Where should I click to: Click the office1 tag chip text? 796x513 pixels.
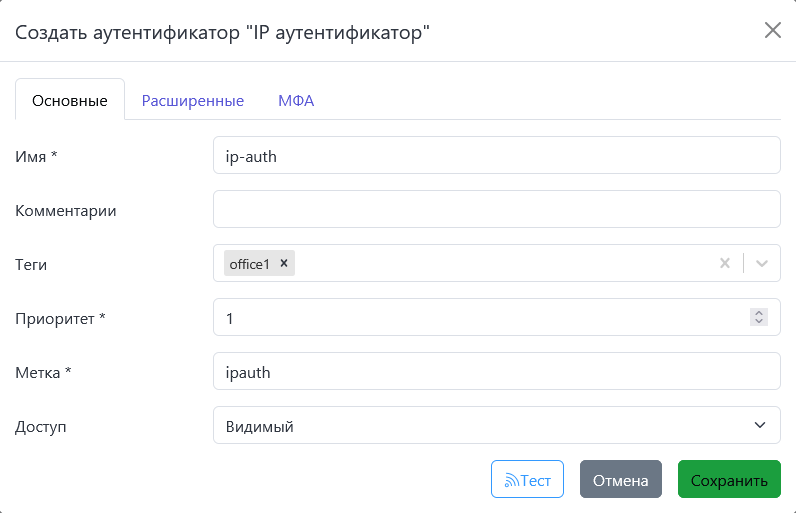point(250,263)
